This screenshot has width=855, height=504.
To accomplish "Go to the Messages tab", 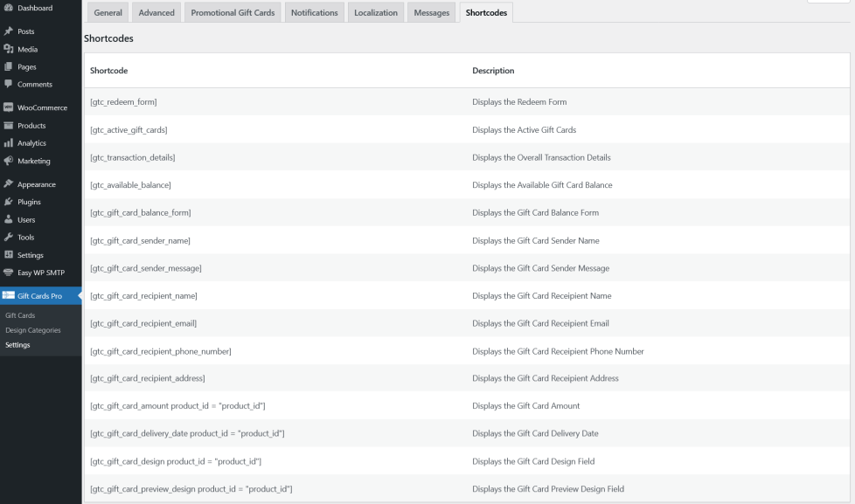I will pos(431,12).
